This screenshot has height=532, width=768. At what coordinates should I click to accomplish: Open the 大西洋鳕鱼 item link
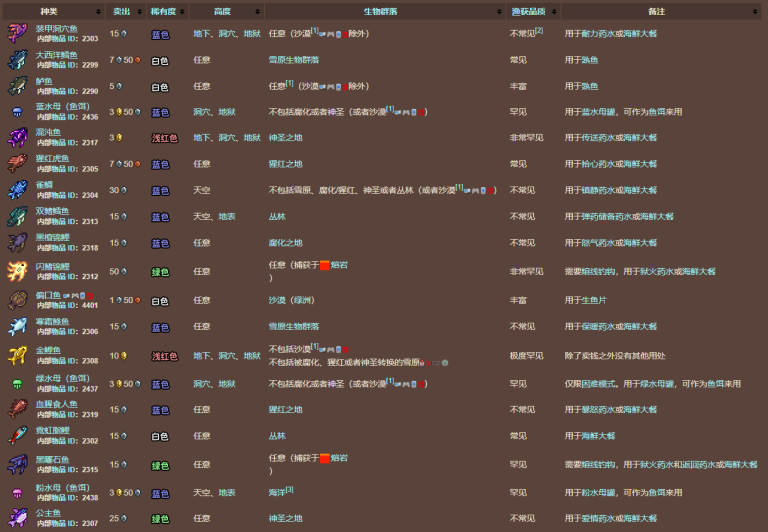57,55
